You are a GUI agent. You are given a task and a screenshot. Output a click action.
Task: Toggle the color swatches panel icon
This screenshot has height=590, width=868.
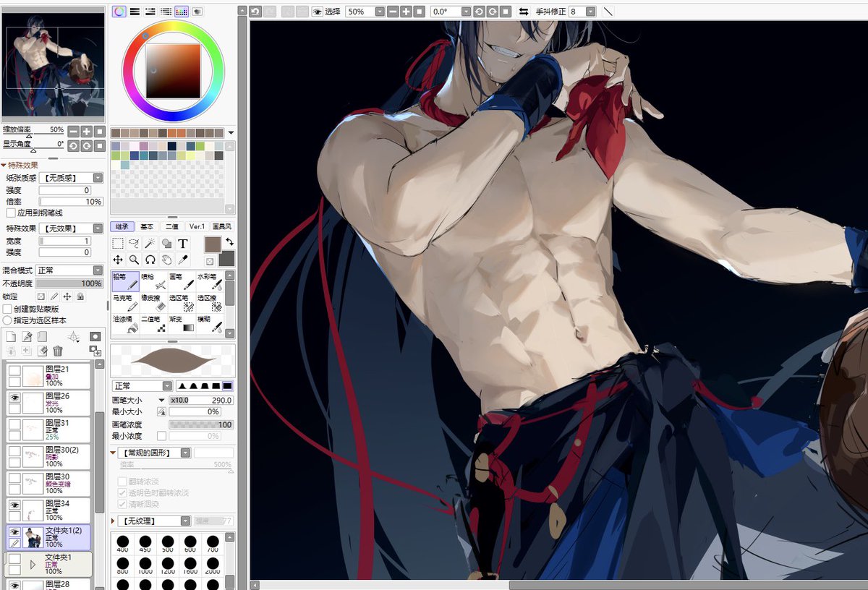click(182, 12)
